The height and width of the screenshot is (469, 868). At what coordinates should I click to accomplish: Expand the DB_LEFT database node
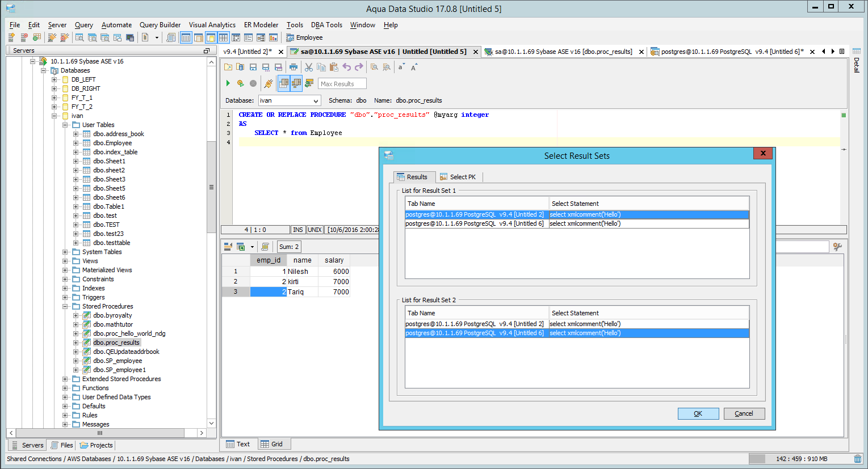click(x=54, y=79)
